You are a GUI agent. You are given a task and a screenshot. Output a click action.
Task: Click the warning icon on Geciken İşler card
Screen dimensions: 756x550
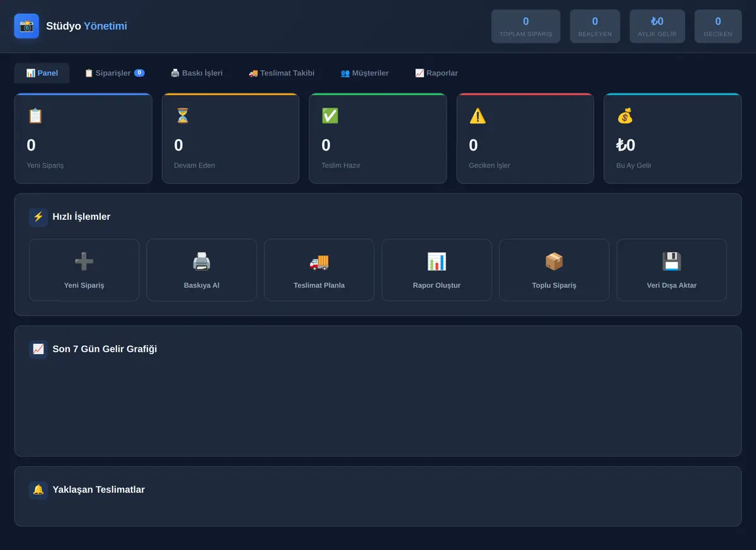point(478,116)
